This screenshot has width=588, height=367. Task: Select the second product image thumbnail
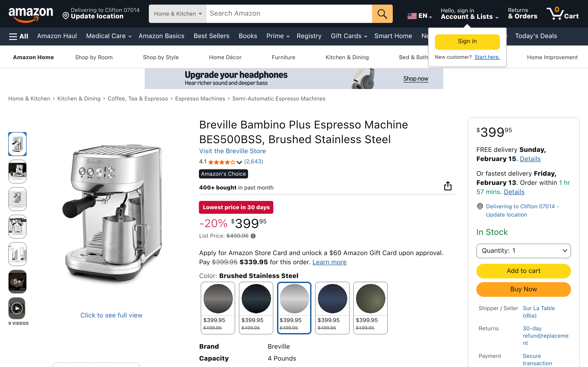[17, 171]
